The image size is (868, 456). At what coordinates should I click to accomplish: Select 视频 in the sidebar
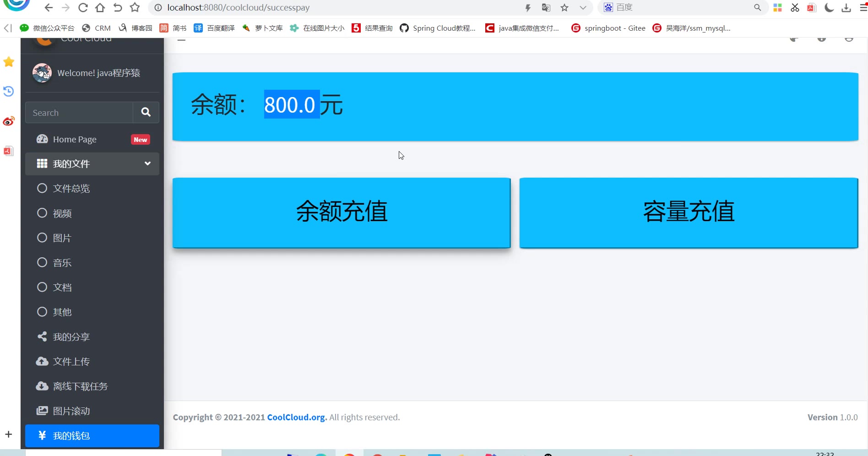pos(92,213)
